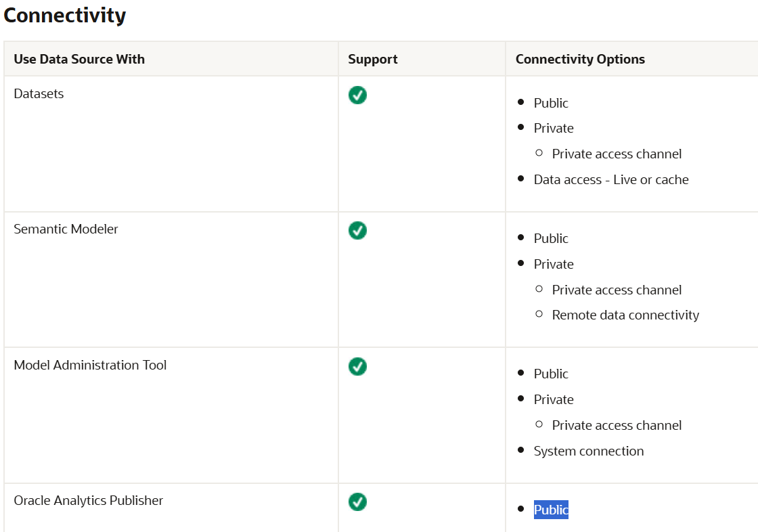This screenshot has width=758, height=532.
Task: Click the Model Administration Tool label
Action: tap(90, 365)
